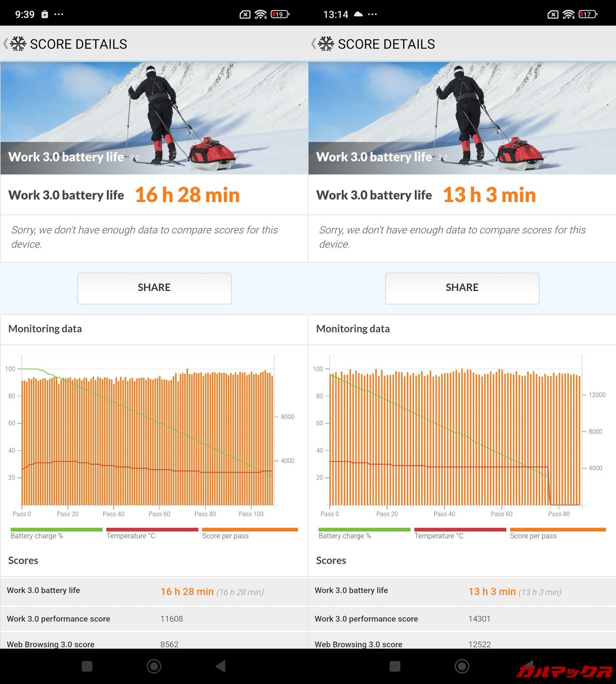Share the 13 h 3 min result
Viewport: 616px width, 684px height.
tap(462, 288)
